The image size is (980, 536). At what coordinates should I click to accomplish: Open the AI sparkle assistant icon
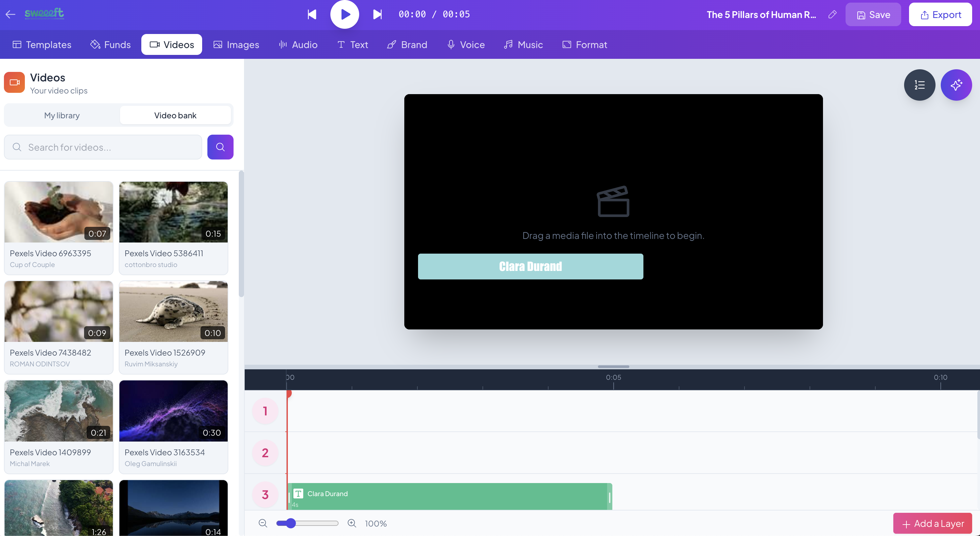pos(956,85)
